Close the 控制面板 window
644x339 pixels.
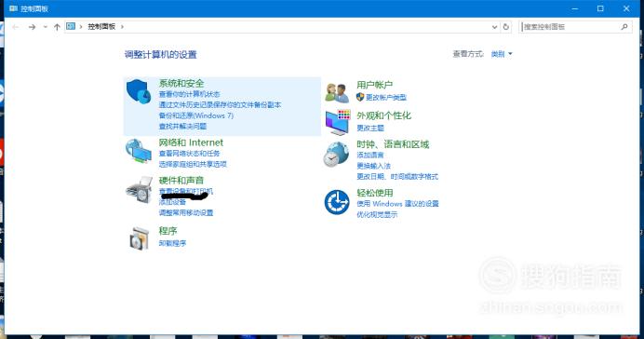(626, 8)
